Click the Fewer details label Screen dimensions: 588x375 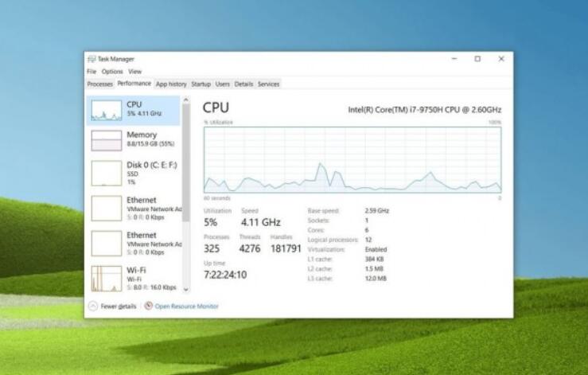[x=119, y=307]
